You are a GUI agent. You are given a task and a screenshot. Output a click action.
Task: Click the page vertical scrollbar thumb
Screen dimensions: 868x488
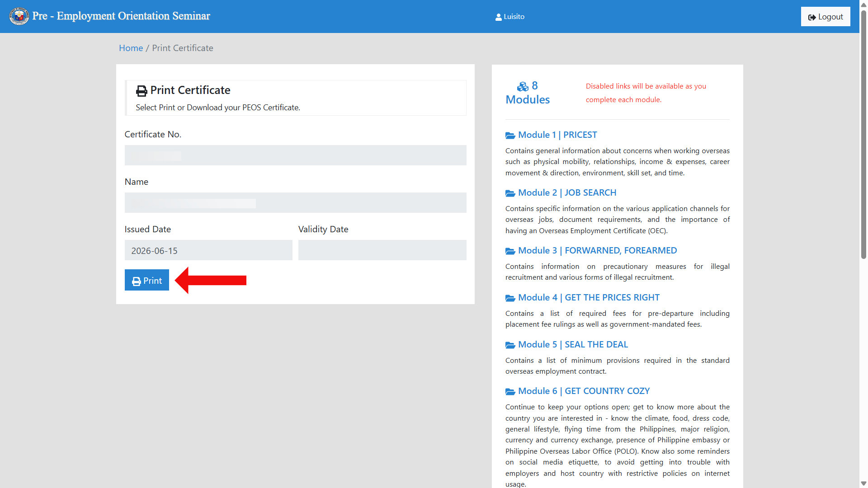click(863, 134)
